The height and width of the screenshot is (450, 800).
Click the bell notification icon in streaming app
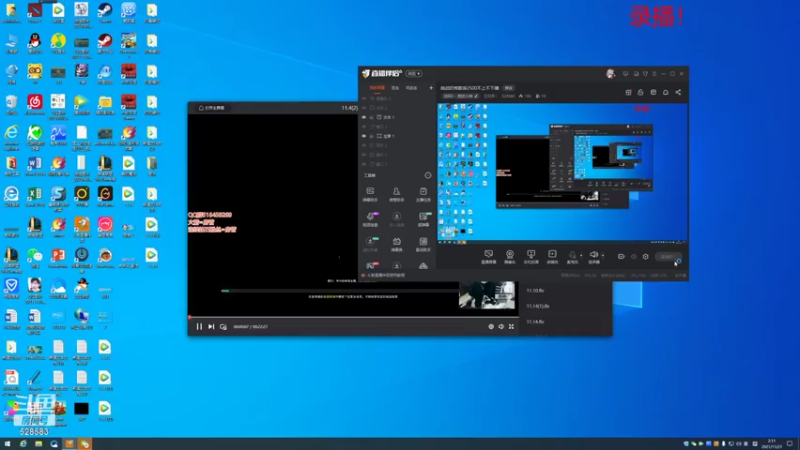click(665, 92)
